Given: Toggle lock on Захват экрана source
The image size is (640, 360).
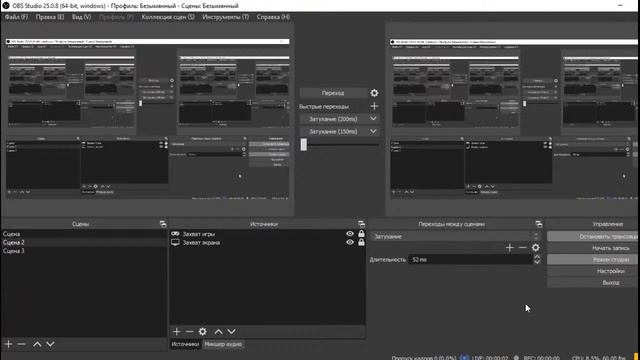Looking at the screenshot, I should click(x=361, y=242).
